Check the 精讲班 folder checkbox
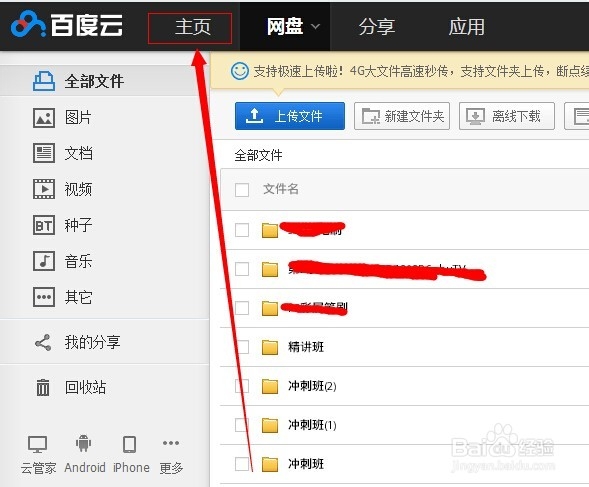589x487 pixels. click(242, 347)
